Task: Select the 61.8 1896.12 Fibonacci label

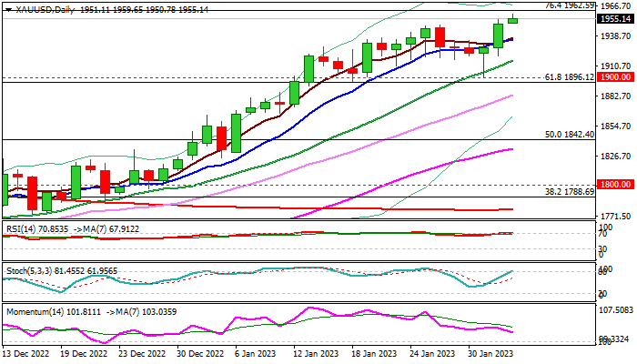Action: coord(569,76)
